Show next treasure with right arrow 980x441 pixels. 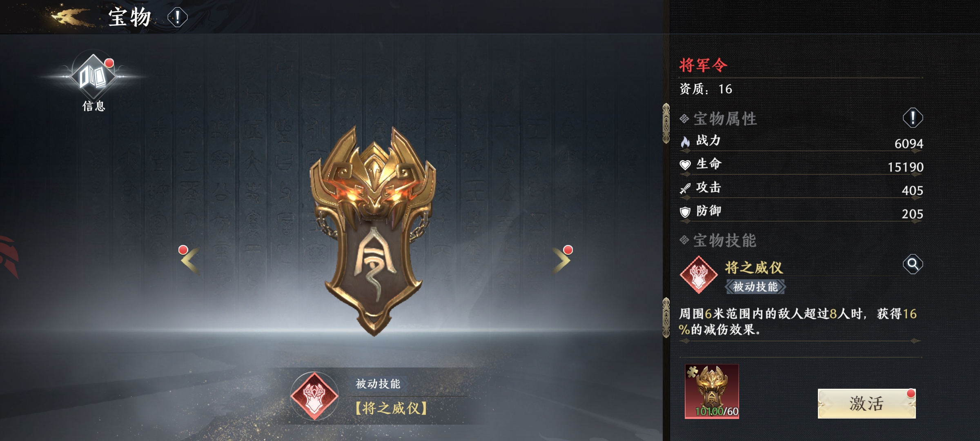(562, 260)
